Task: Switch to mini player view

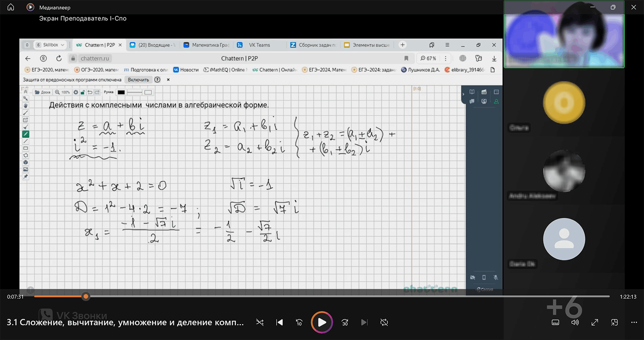Action: click(614, 322)
